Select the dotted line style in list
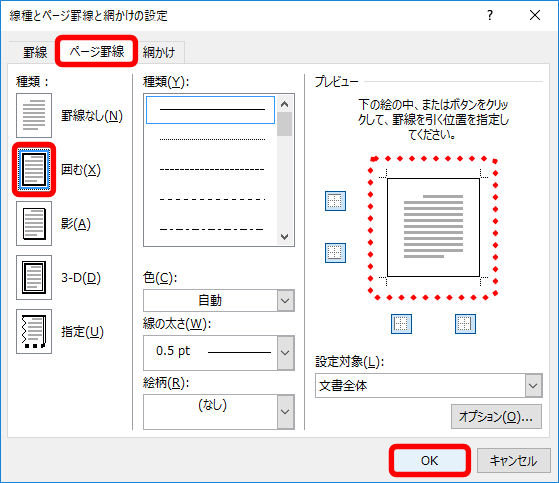This screenshot has width=559, height=483. (x=212, y=139)
